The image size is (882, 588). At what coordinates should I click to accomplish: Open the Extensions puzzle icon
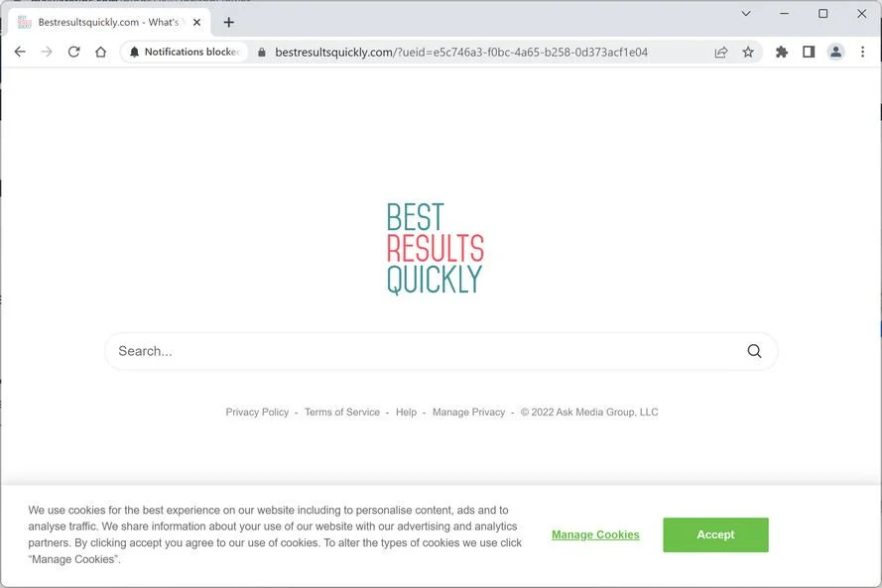tap(782, 53)
